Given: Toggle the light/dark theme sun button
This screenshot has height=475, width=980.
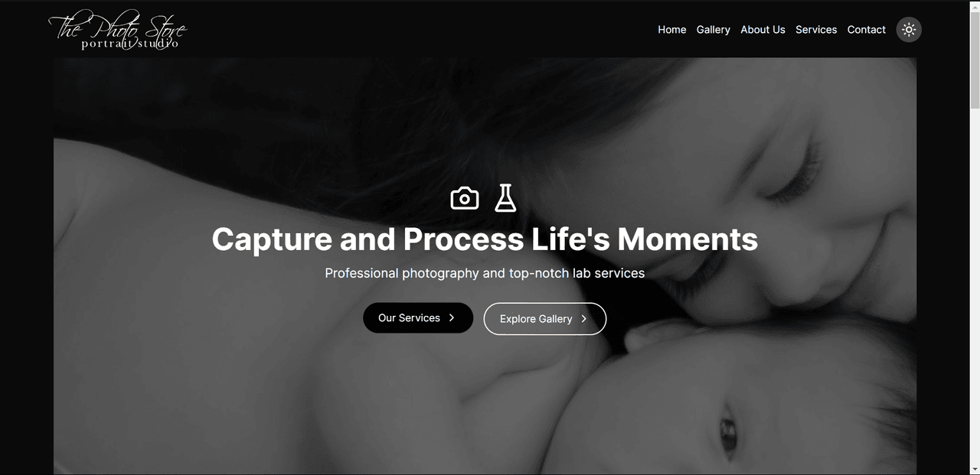Looking at the screenshot, I should 909,30.
